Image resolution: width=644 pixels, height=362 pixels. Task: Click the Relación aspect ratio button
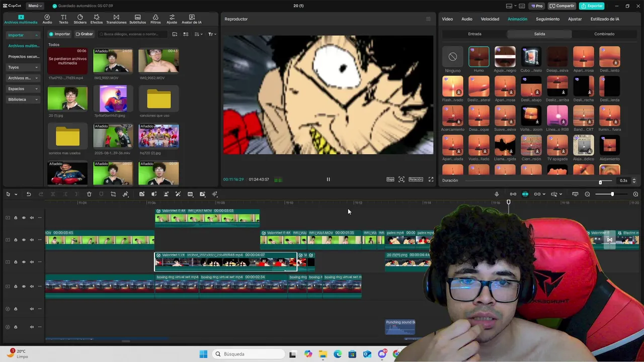(416, 179)
